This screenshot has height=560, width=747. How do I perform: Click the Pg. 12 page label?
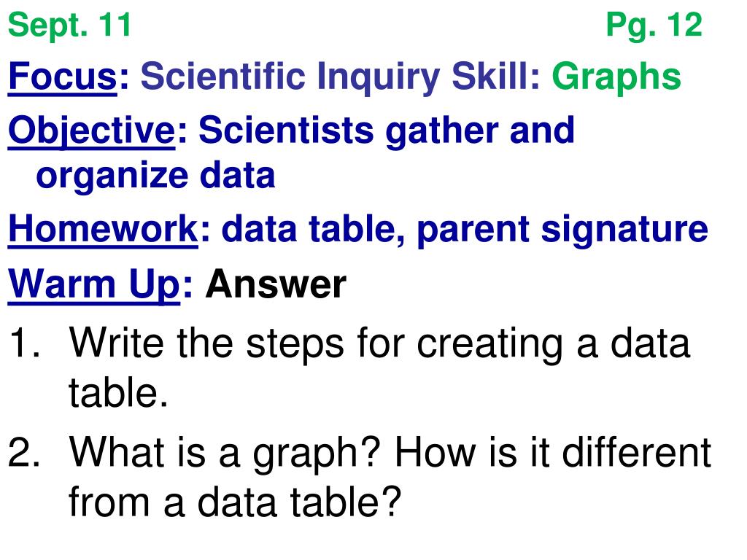click(x=654, y=26)
